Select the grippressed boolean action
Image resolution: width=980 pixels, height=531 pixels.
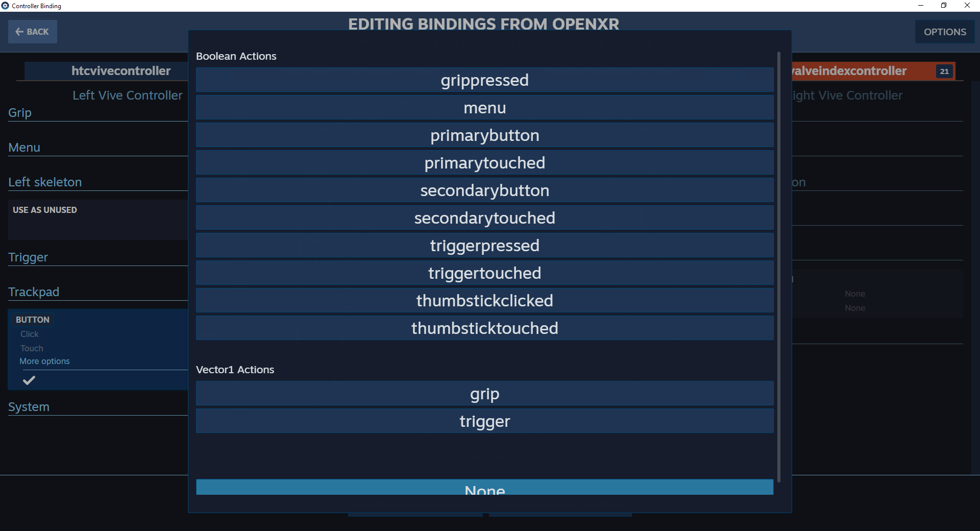pos(484,80)
